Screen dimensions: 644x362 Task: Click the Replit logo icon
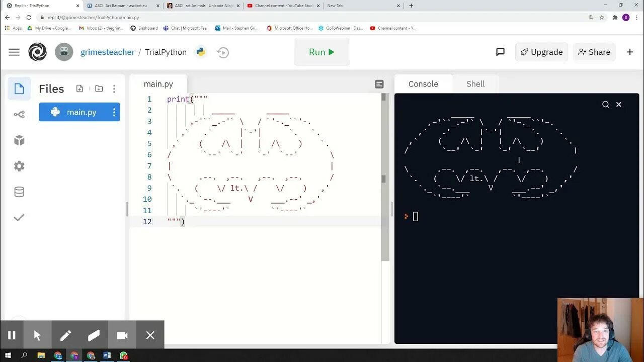[x=37, y=52]
